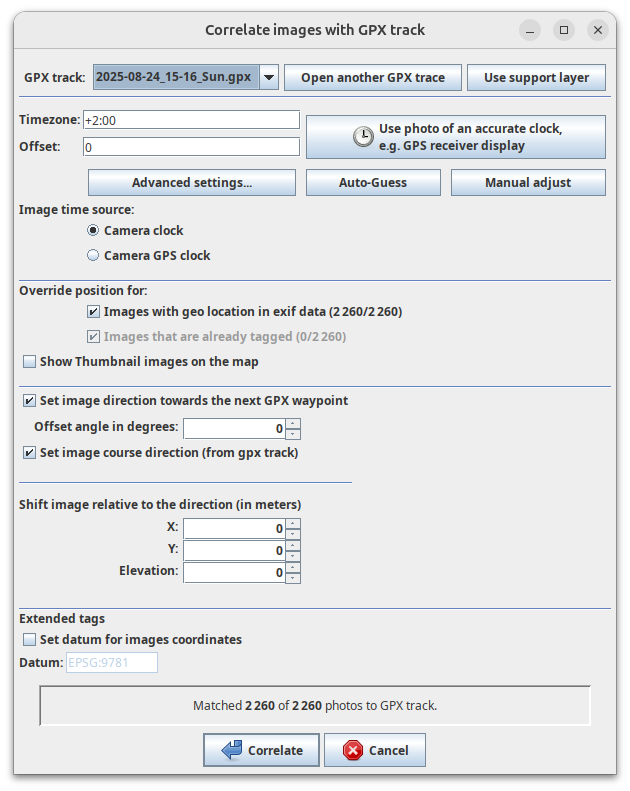Decrease the Y shift value
The width and height of the screenshot is (630, 791).
[292, 556]
